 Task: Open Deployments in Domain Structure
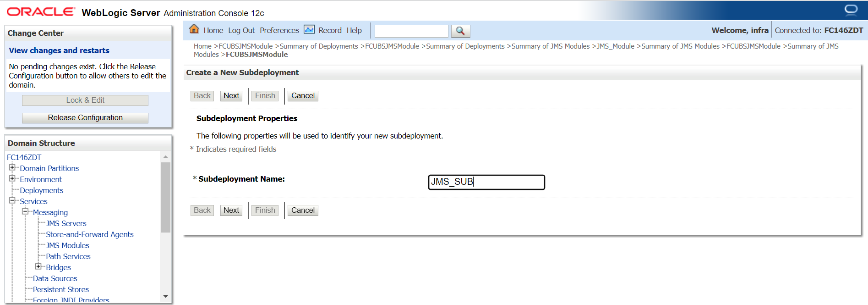point(41,190)
